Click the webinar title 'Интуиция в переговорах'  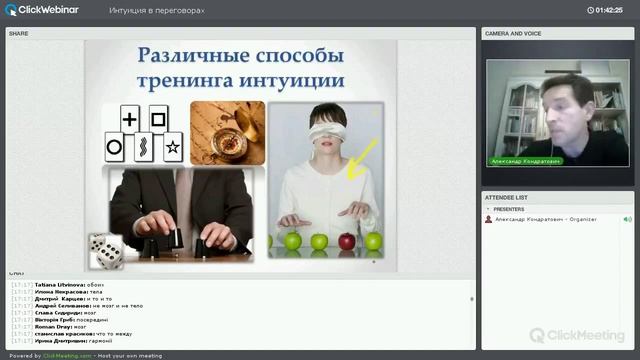click(157, 11)
